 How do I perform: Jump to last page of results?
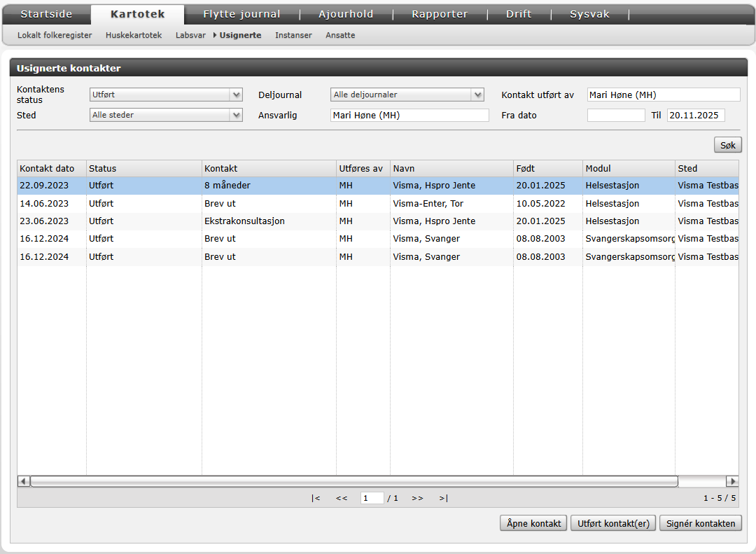(443, 498)
